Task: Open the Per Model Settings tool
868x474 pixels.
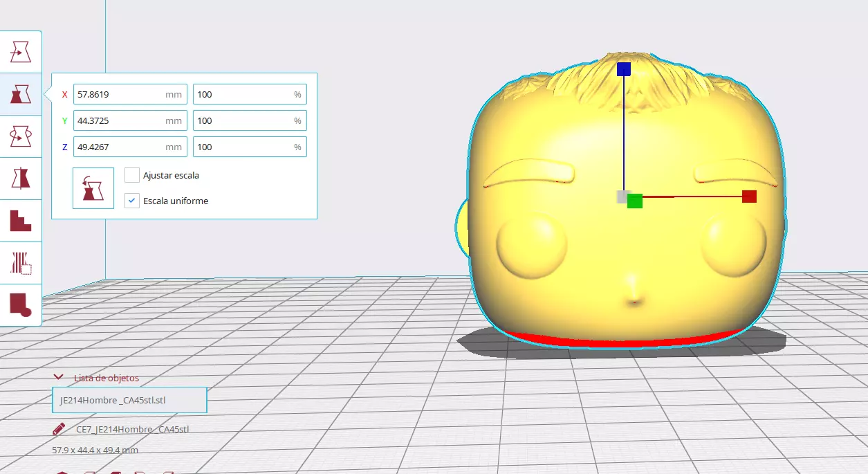Action: pos(21,221)
